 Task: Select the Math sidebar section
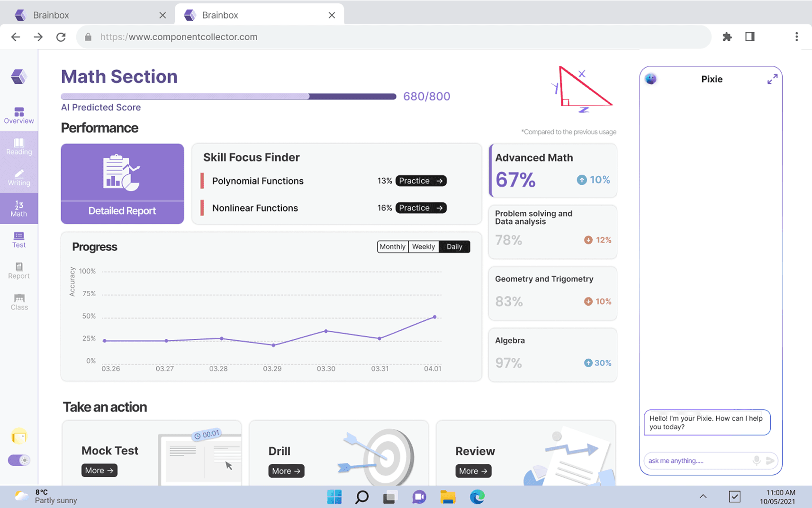[19, 208]
